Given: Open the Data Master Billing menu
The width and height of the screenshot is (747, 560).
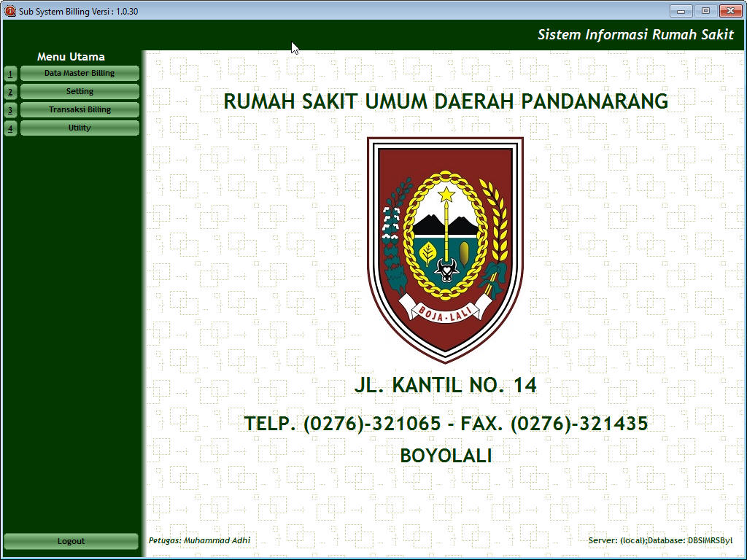Looking at the screenshot, I should point(80,74).
